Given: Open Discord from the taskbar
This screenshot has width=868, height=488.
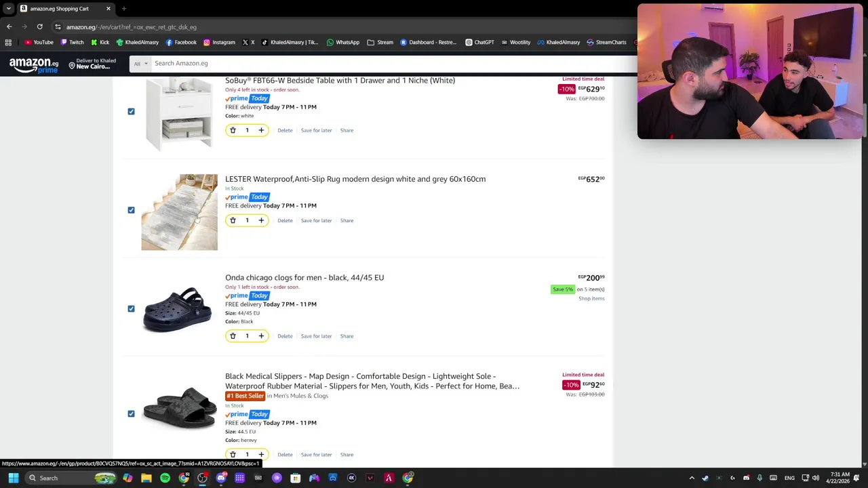Looking at the screenshot, I should [x=221, y=478].
